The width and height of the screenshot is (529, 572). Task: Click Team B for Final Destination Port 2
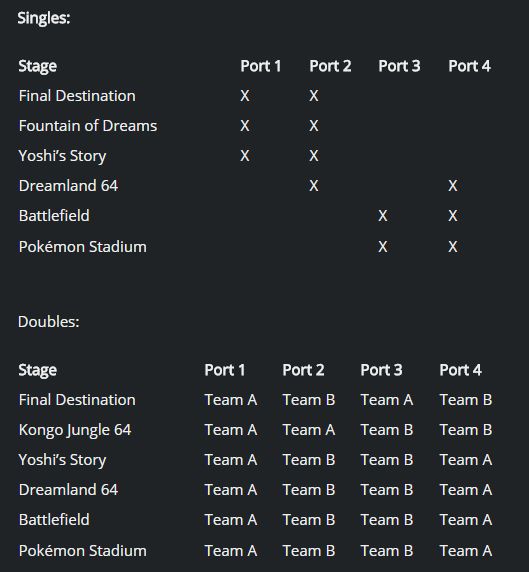tap(309, 400)
